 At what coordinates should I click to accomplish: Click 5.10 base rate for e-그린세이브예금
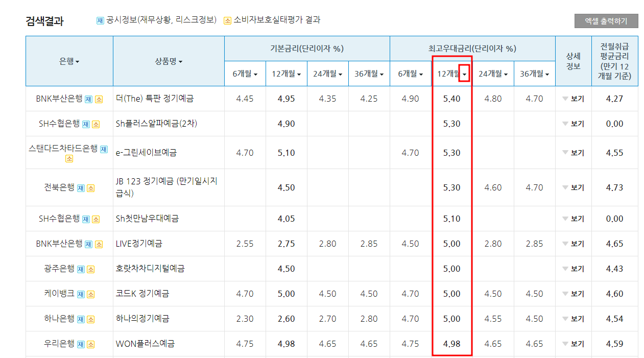click(286, 153)
